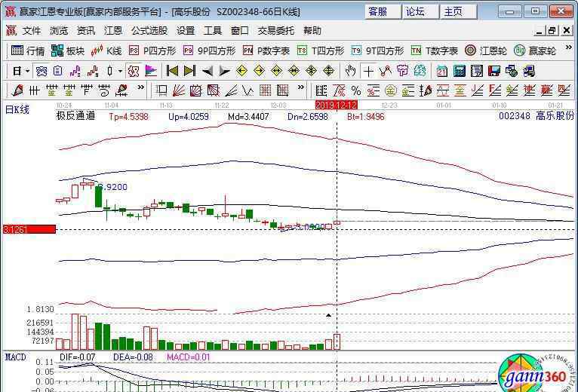Switch to the K线 candlestick chart

[106, 51]
